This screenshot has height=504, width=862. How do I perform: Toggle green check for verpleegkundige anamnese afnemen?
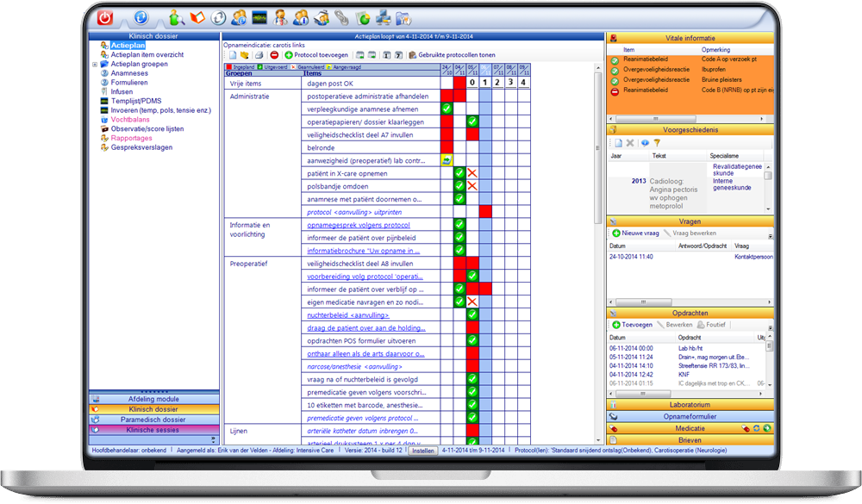point(447,109)
